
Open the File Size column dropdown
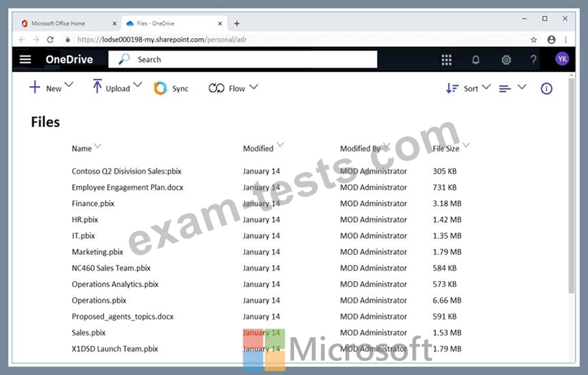click(466, 145)
